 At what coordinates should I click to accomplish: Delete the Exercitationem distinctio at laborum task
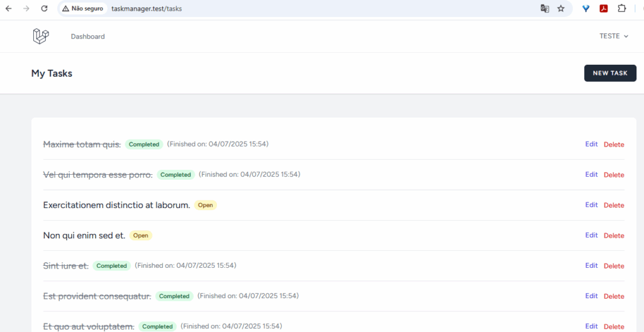click(x=614, y=206)
